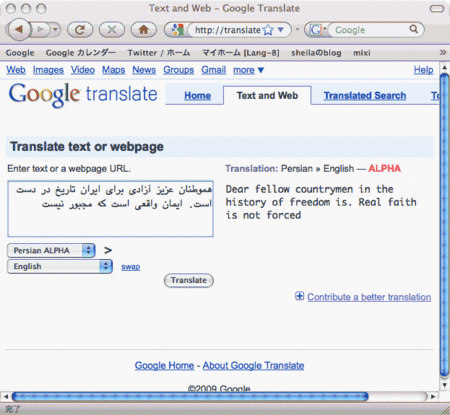Click the scroll down arrow

[444, 385]
